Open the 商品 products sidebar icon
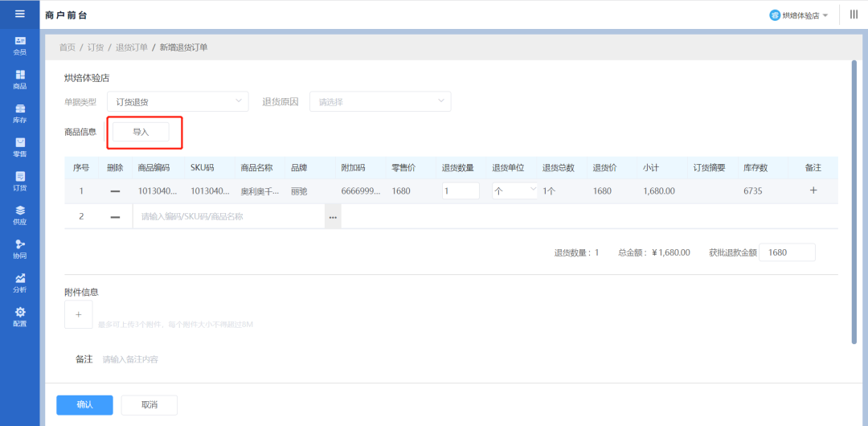 click(19, 79)
